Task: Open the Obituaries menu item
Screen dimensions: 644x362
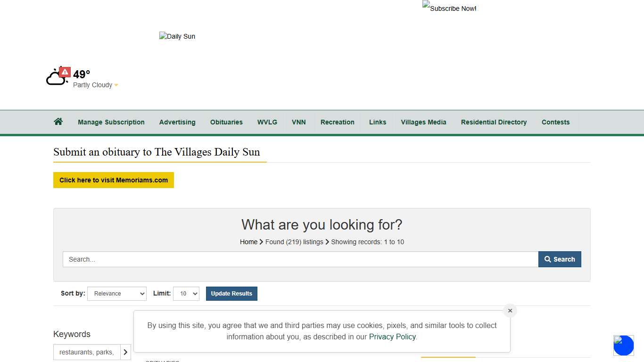Action: pyautogui.click(x=226, y=122)
